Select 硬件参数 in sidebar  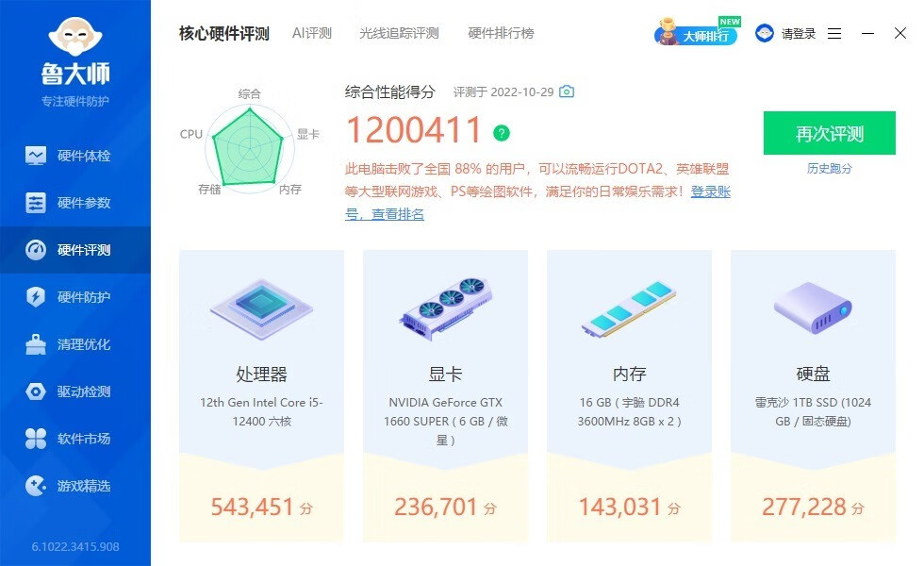84,203
